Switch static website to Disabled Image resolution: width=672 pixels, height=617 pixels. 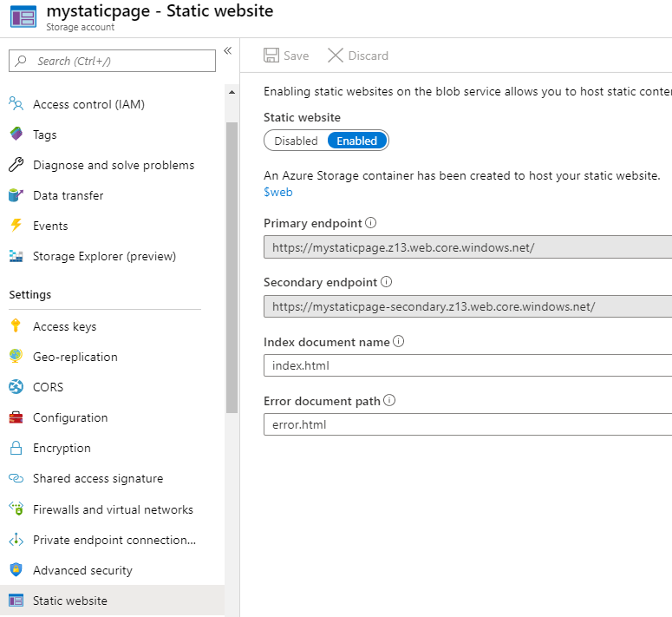pyautogui.click(x=296, y=141)
